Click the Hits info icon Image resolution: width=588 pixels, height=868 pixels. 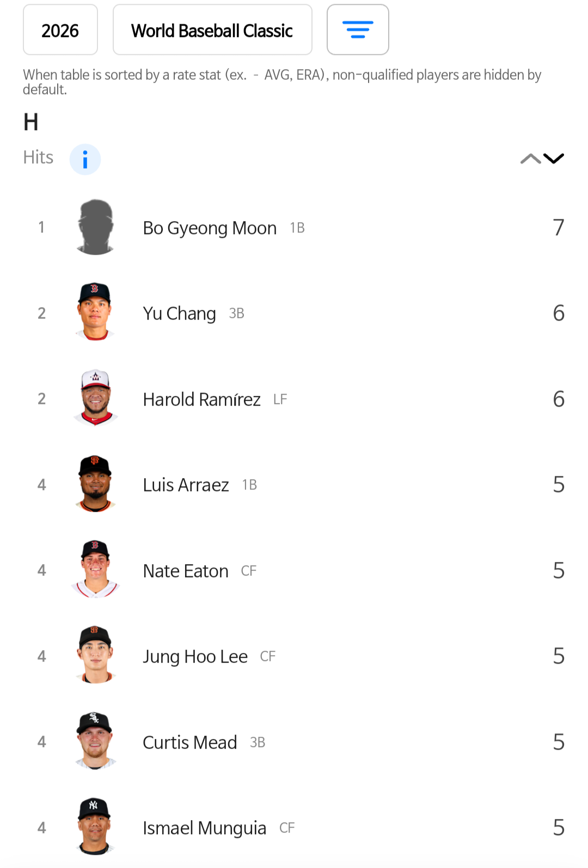85,160
